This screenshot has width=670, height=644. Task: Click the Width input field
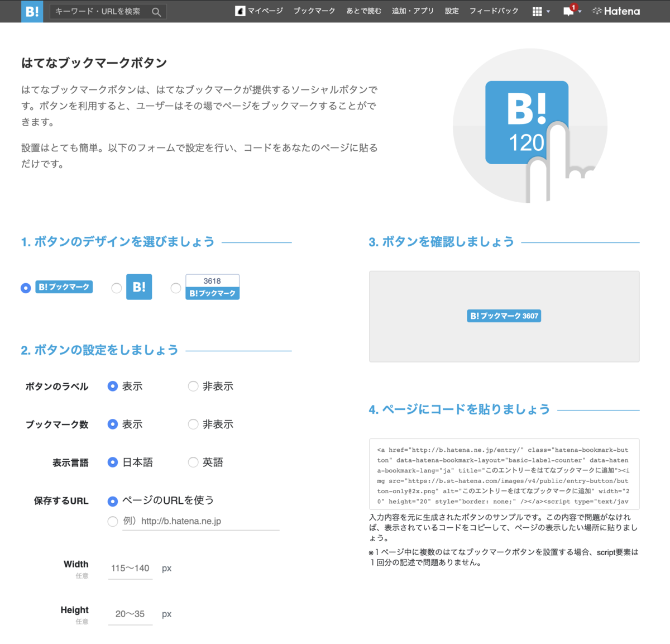(130, 568)
